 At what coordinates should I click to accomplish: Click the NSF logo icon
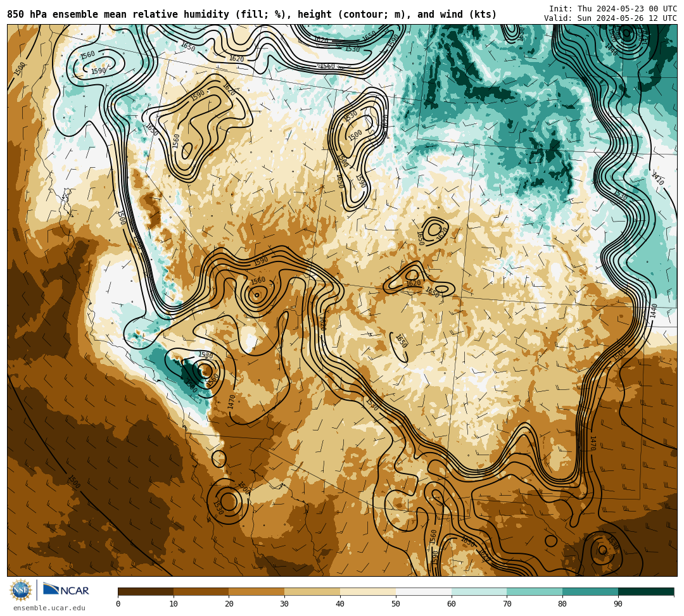click(x=21, y=591)
